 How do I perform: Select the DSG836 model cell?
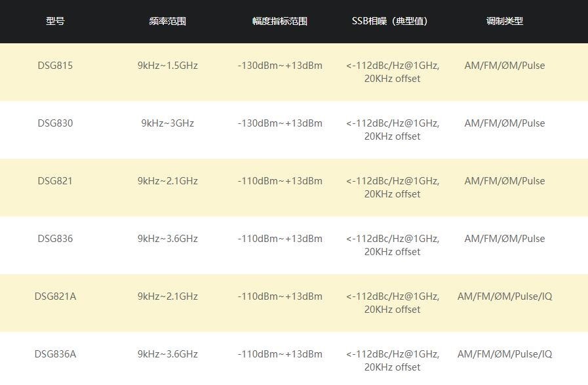pyautogui.click(x=55, y=239)
